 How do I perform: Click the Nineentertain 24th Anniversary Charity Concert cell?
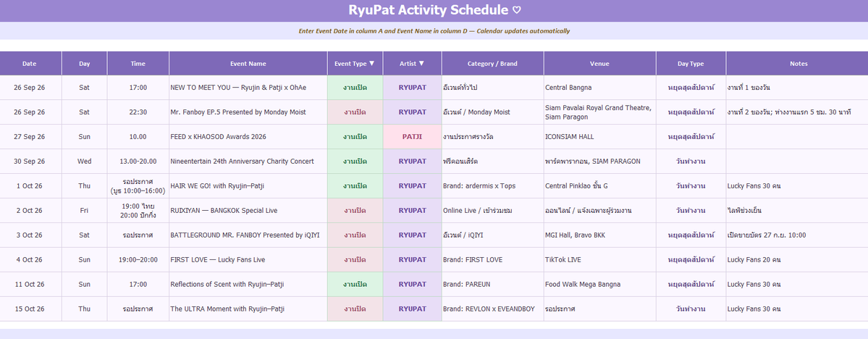coord(248,162)
